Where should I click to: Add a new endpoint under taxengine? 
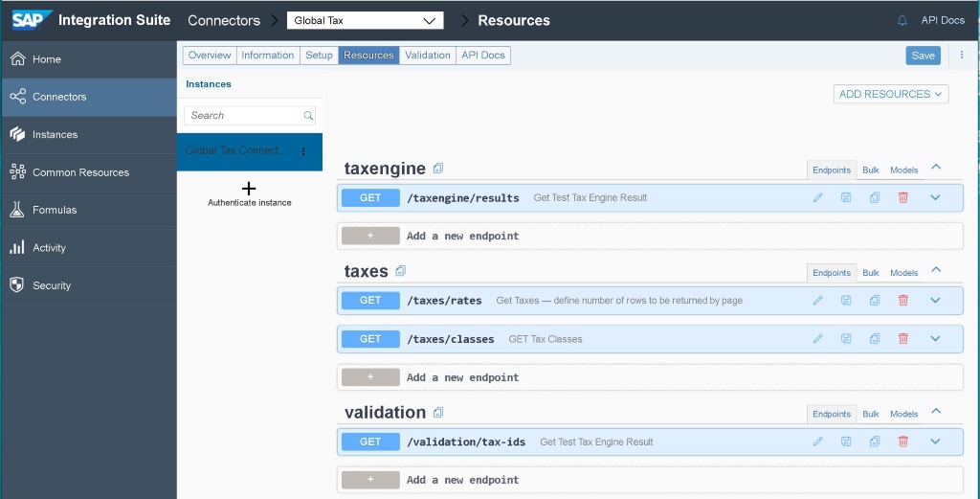click(650, 236)
